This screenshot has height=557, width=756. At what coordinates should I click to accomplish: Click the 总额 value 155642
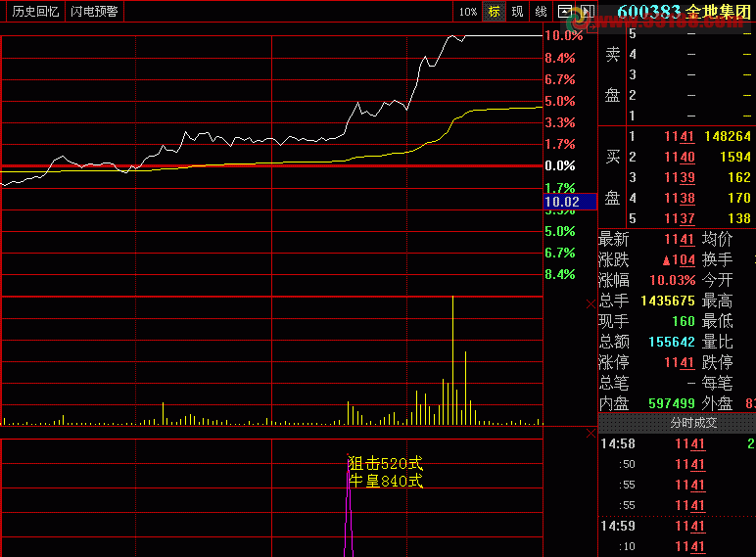tap(672, 342)
